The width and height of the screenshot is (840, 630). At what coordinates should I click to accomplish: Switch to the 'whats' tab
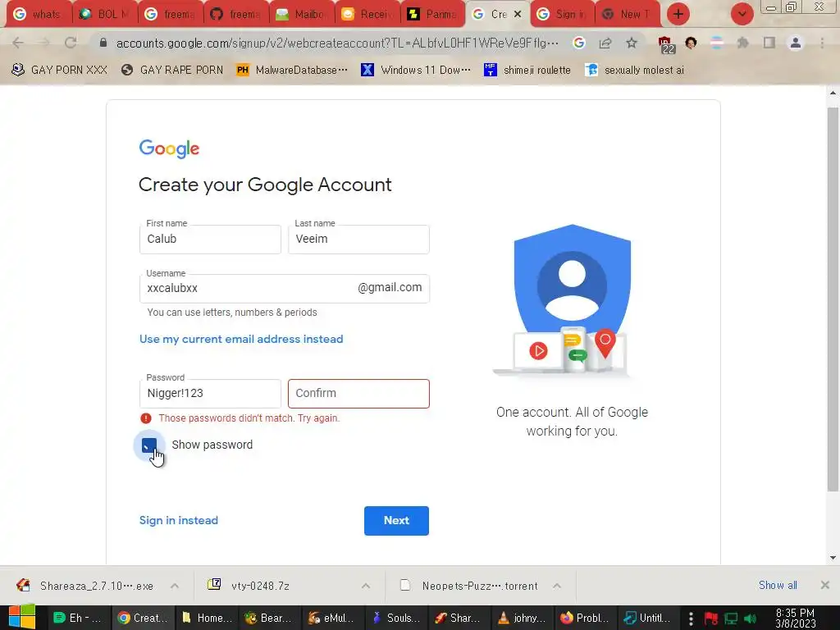[39, 15]
